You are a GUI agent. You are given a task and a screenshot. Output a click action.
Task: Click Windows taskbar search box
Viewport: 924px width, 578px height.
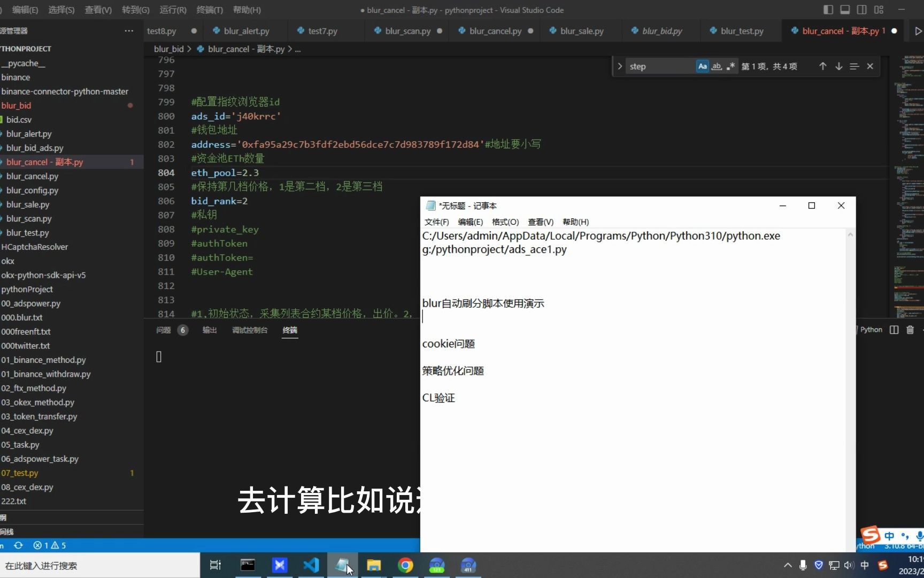pos(100,565)
